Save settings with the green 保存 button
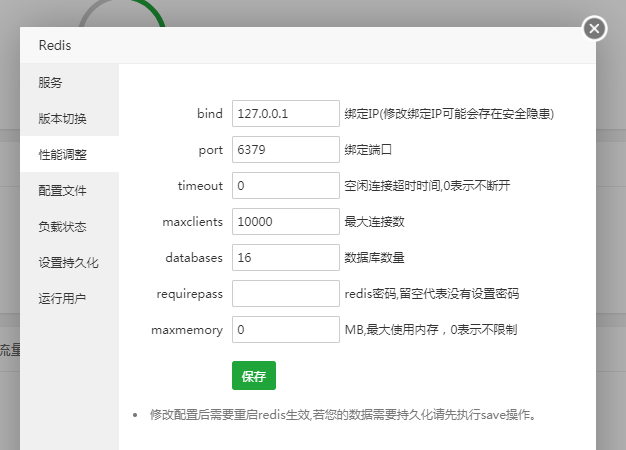 pyautogui.click(x=254, y=375)
